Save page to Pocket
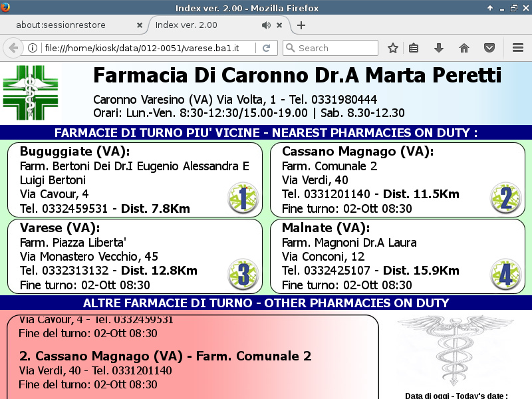This screenshot has height=399, width=532. pyautogui.click(x=489, y=48)
